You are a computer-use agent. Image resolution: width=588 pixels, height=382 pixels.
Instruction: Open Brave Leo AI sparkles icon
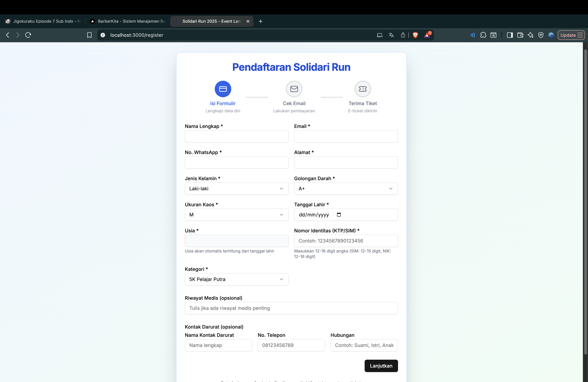[x=530, y=35]
